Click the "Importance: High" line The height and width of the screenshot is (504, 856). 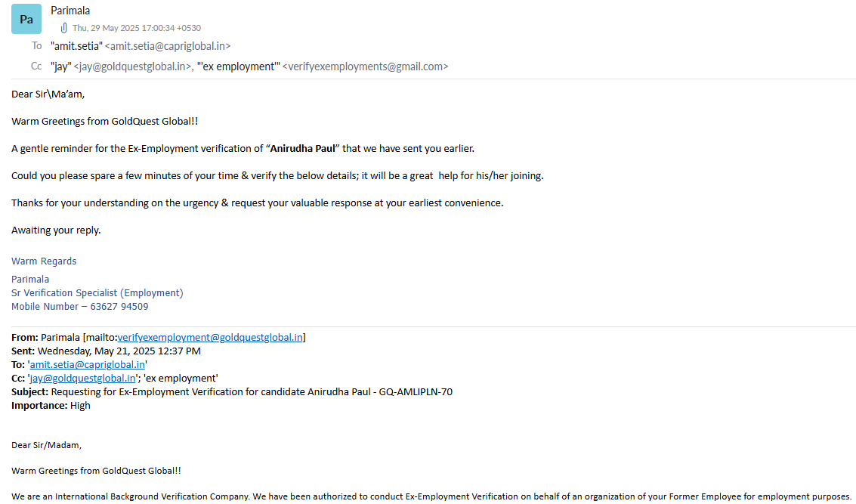click(x=51, y=405)
